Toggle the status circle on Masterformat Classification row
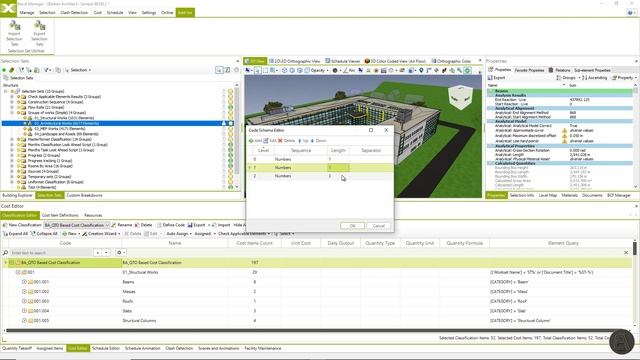The image size is (640, 360). (231, 139)
